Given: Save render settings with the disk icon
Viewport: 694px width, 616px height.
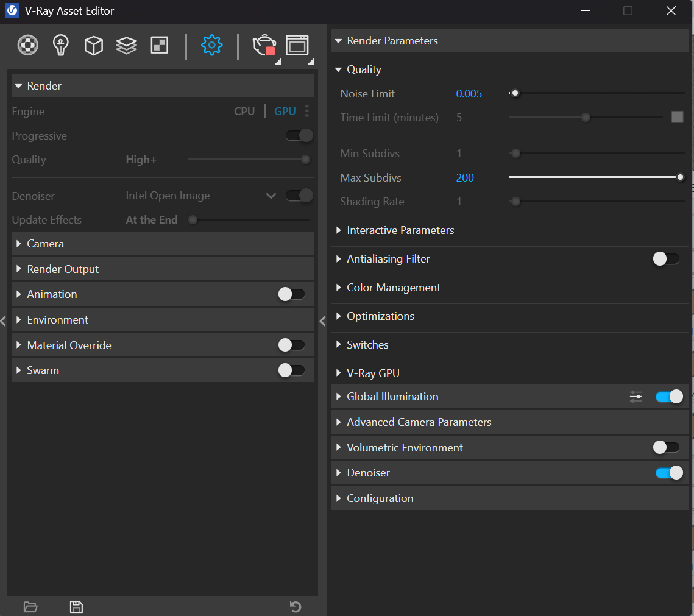Looking at the screenshot, I should (x=76, y=607).
